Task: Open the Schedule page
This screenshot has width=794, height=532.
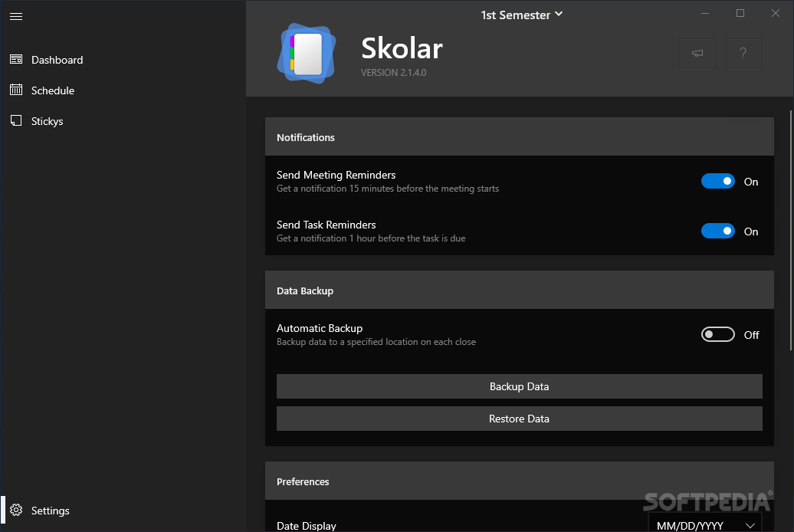Action: pyautogui.click(x=123, y=90)
